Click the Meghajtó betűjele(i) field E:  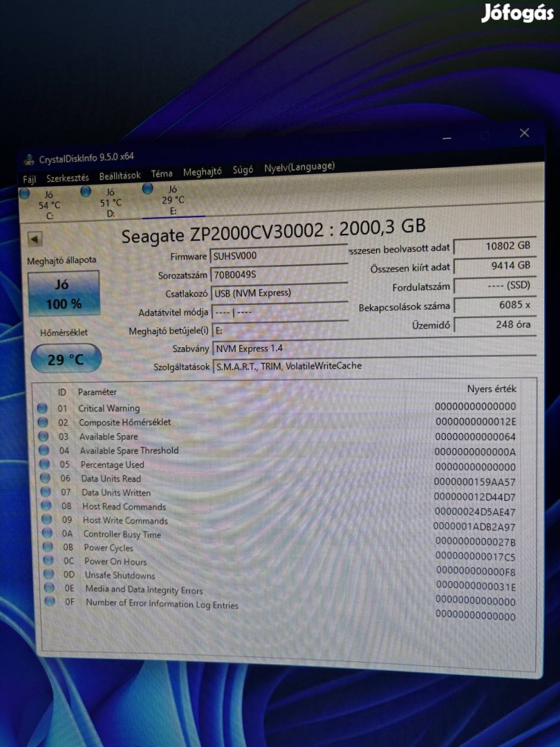click(281, 329)
